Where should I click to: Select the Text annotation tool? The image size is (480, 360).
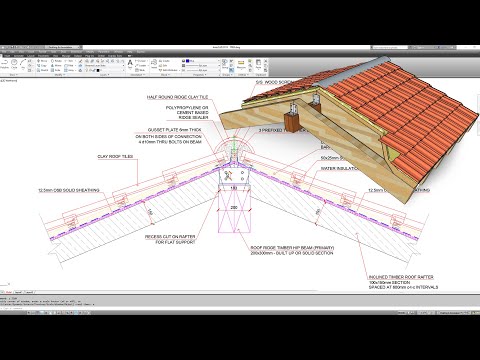[x=130, y=64]
